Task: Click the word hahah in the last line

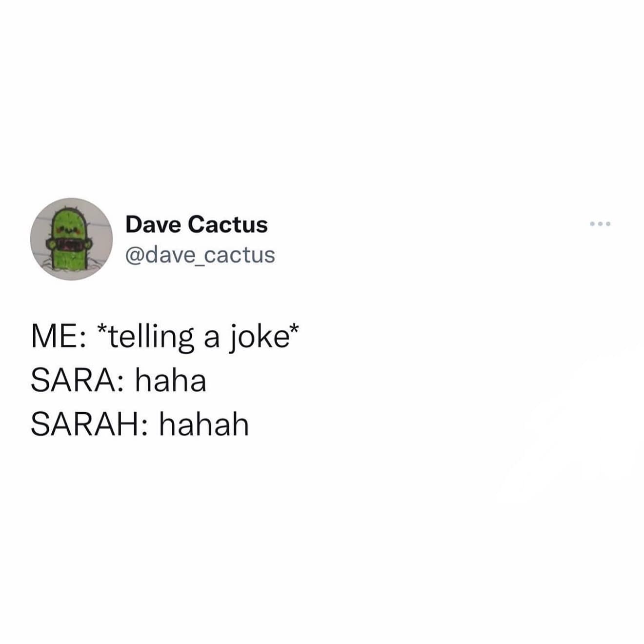Action: pyautogui.click(x=204, y=424)
